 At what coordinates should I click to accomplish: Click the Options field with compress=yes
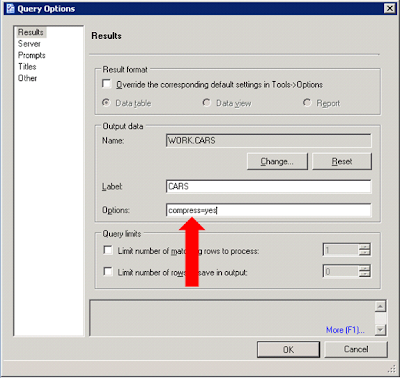(268, 210)
